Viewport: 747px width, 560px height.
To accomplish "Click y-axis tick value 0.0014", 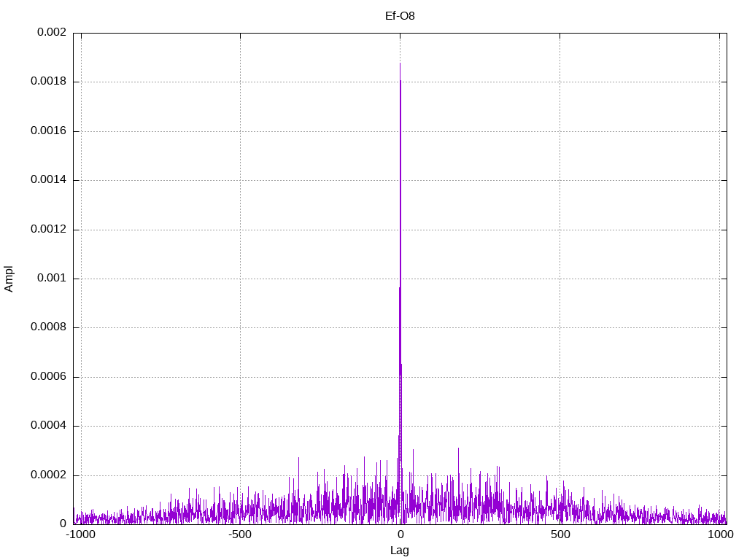I will point(48,179).
